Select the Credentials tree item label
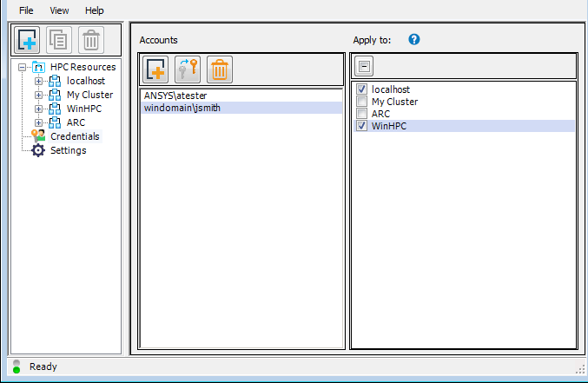 pos(75,136)
